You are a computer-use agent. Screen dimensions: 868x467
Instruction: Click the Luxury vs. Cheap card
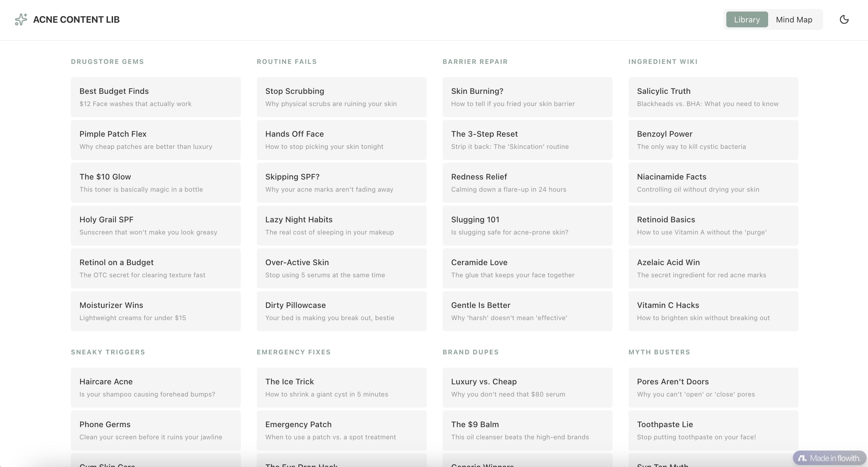[x=527, y=388]
